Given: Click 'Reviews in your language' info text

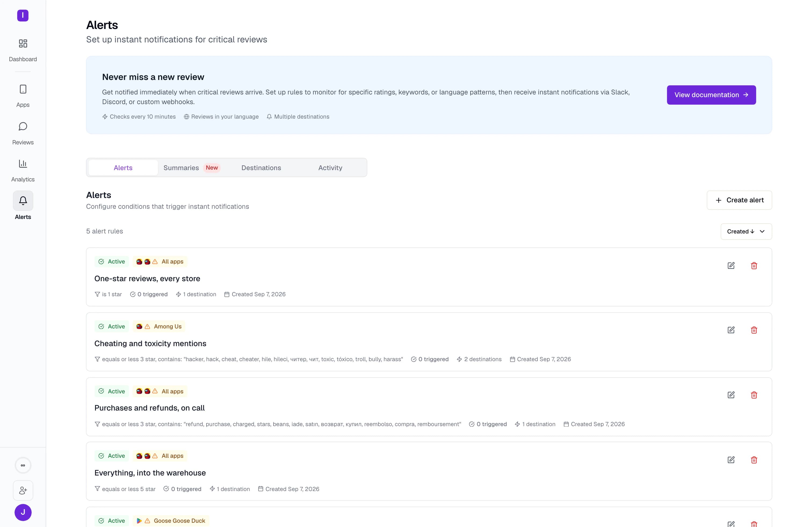Looking at the screenshot, I should tap(221, 116).
